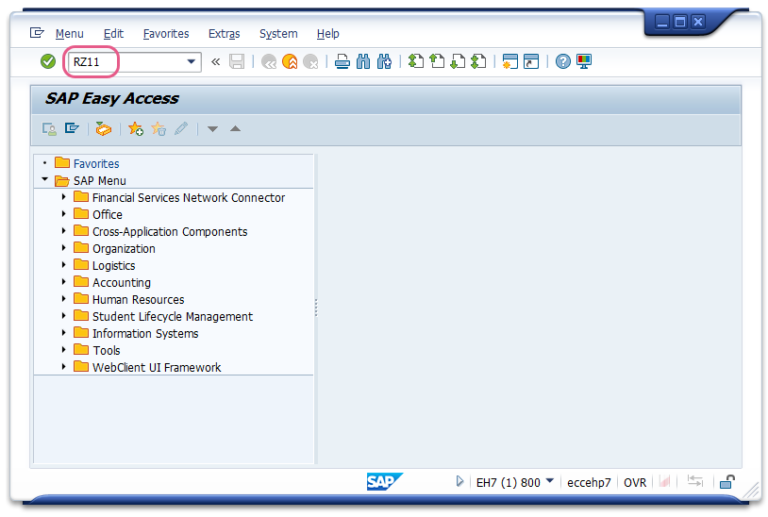
Task: Click the Exit (orange) toolbar icon
Action: [x=290, y=62]
